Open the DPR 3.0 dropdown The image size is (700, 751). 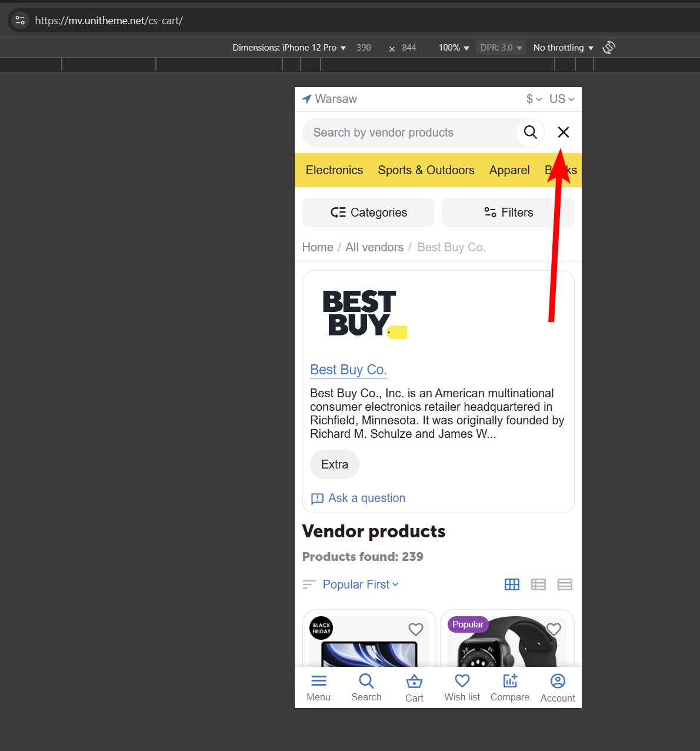(501, 48)
